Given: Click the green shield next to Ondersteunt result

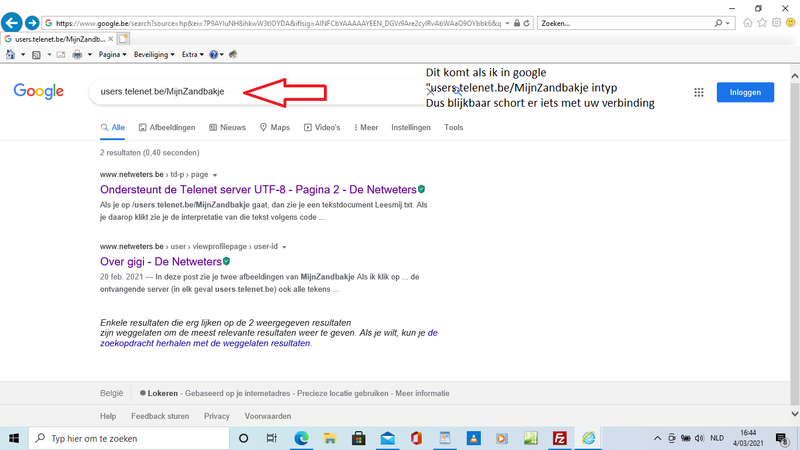Looking at the screenshot, I should click(x=421, y=189).
